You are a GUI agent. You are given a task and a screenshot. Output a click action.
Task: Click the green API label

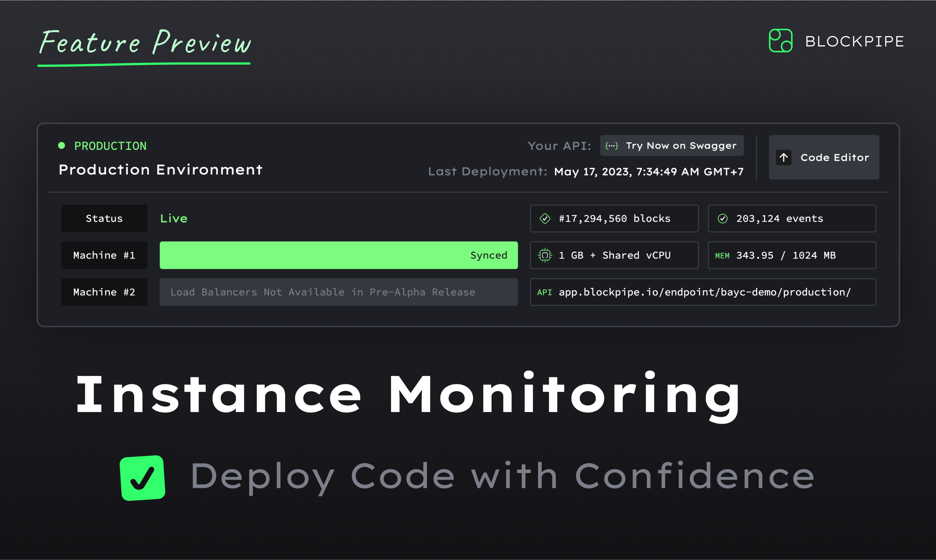click(544, 292)
